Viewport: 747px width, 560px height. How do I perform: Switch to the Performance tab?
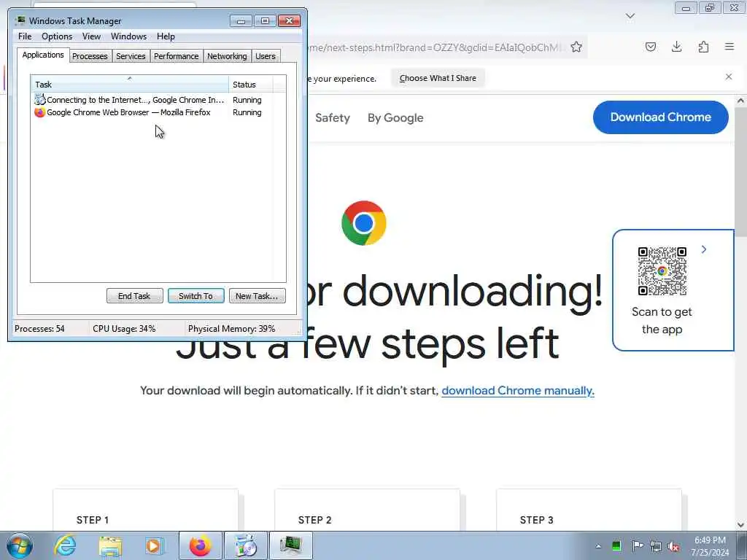177,56
